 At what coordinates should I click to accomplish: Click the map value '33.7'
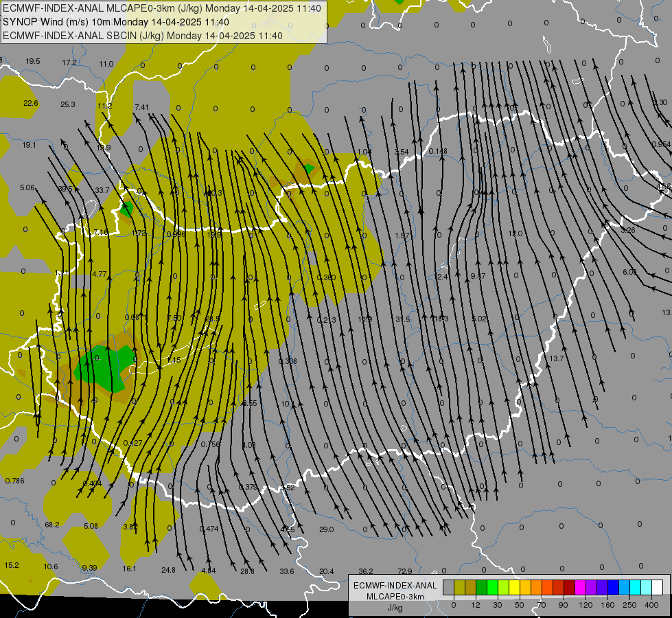pos(102,190)
